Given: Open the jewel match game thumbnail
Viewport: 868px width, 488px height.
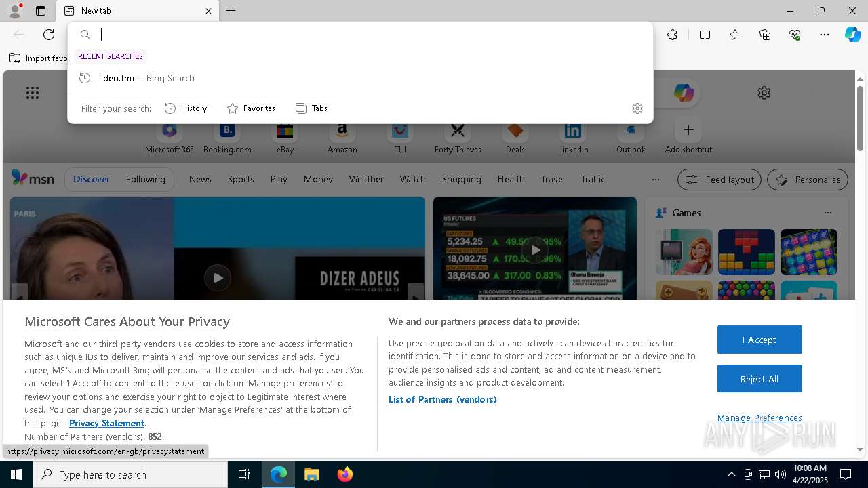Looking at the screenshot, I should tap(808, 251).
